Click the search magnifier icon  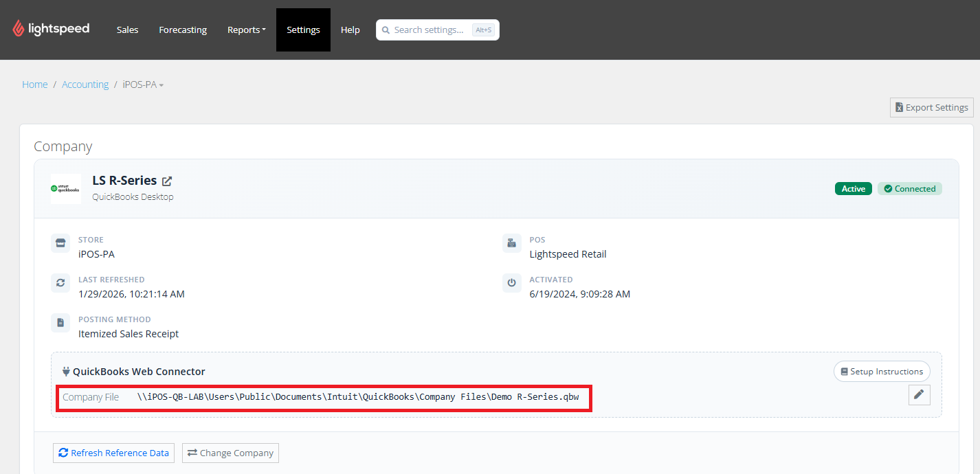point(386,30)
